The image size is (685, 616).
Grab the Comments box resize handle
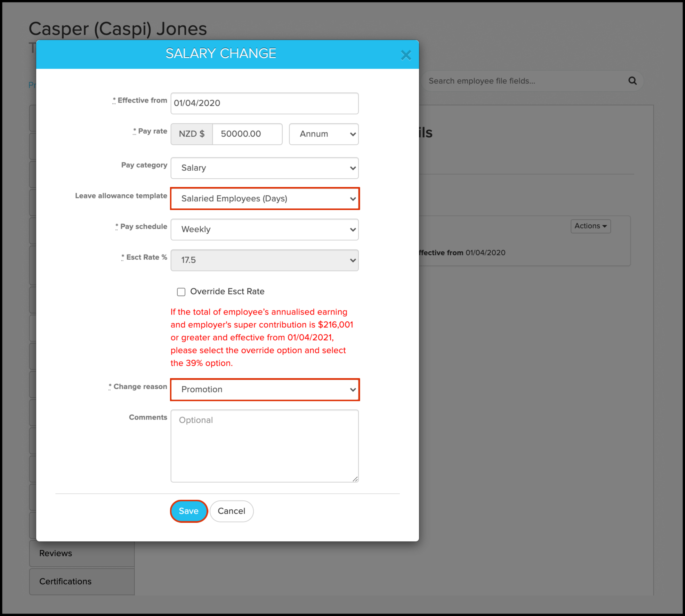point(355,479)
